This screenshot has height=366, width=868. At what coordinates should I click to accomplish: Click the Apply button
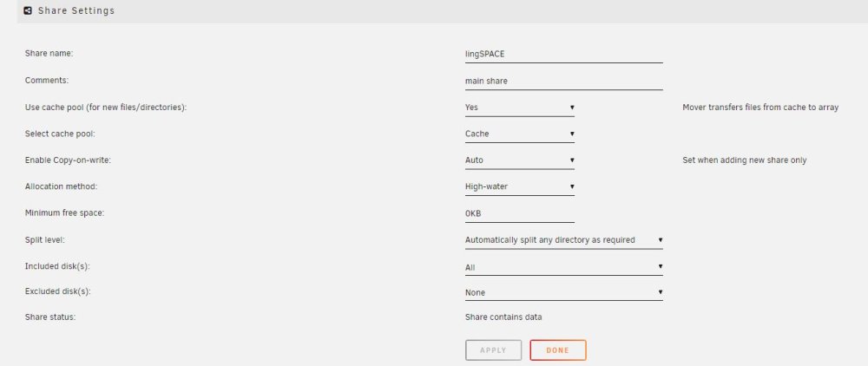pos(493,350)
